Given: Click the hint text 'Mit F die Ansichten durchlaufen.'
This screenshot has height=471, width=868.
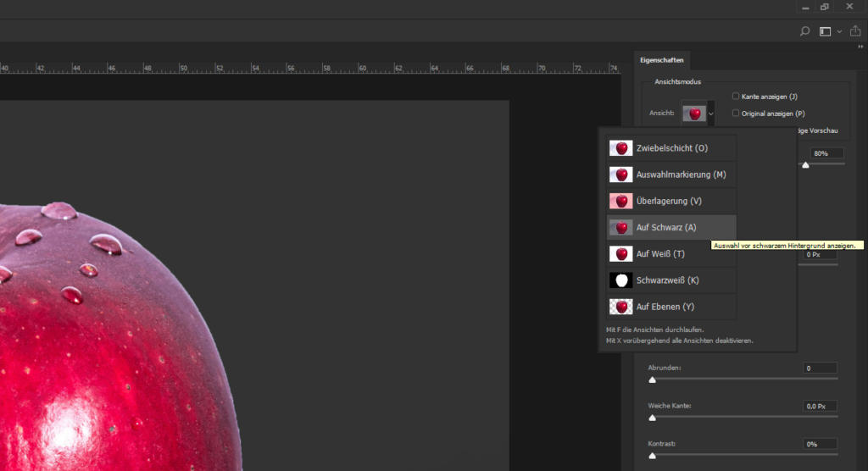Looking at the screenshot, I should 655,330.
